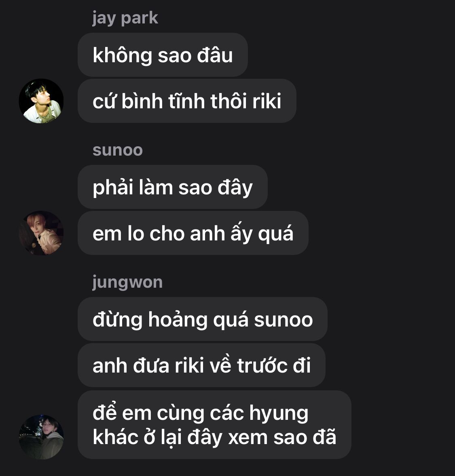455x476 pixels.
Task: Tap the message starting 'để em cùng các hyung'
Action: [215, 425]
